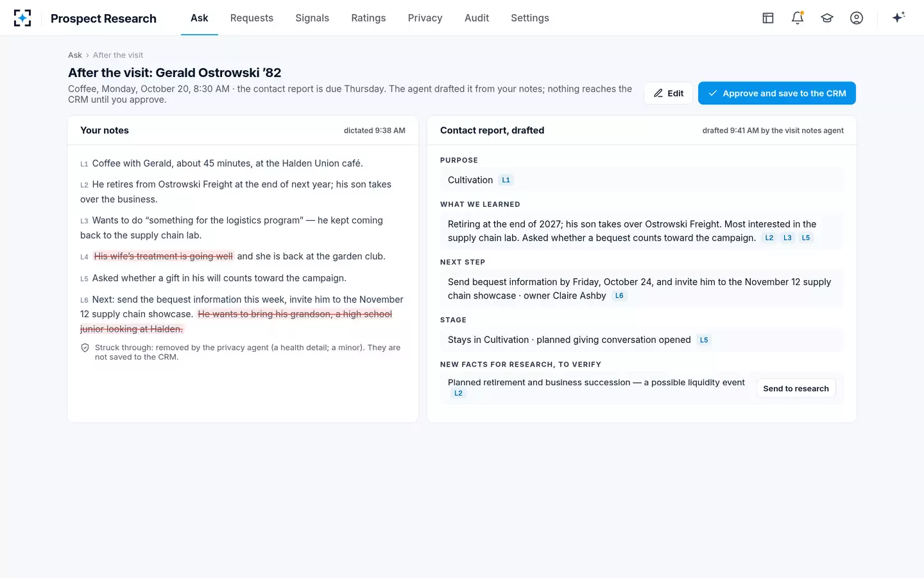Click the L6 source tag after Claire Ashby

point(619,296)
